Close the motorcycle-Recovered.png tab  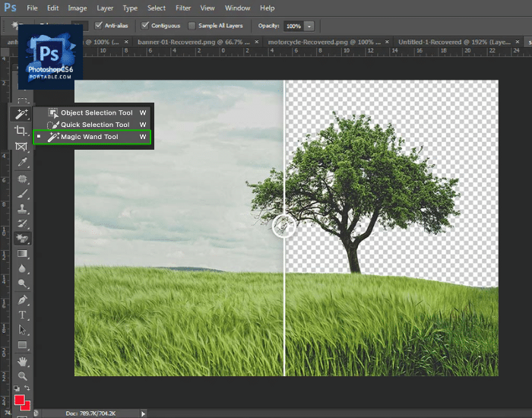point(387,42)
